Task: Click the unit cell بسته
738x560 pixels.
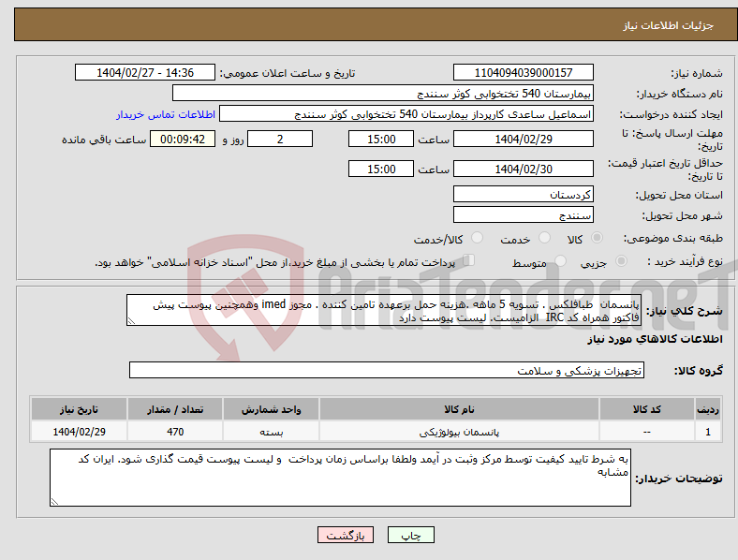Action: click(x=271, y=432)
